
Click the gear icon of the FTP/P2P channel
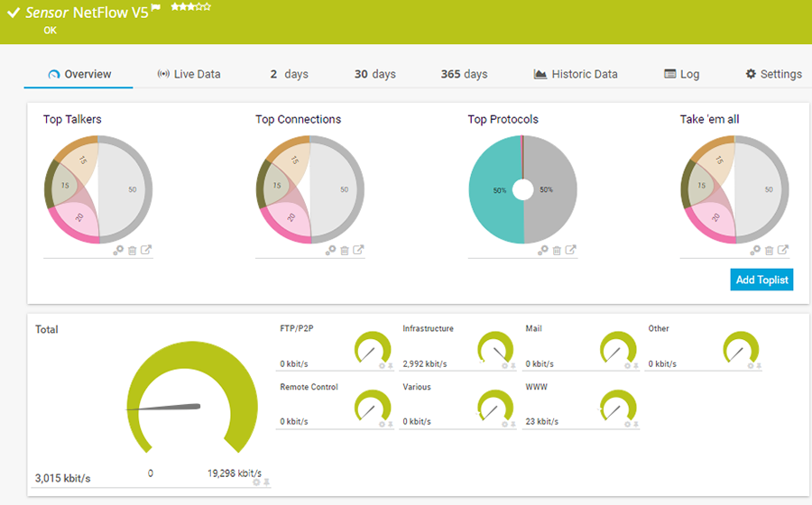coord(383,366)
